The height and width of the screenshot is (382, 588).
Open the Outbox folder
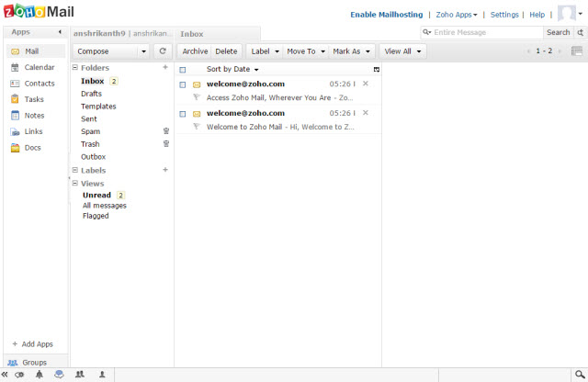coord(94,157)
